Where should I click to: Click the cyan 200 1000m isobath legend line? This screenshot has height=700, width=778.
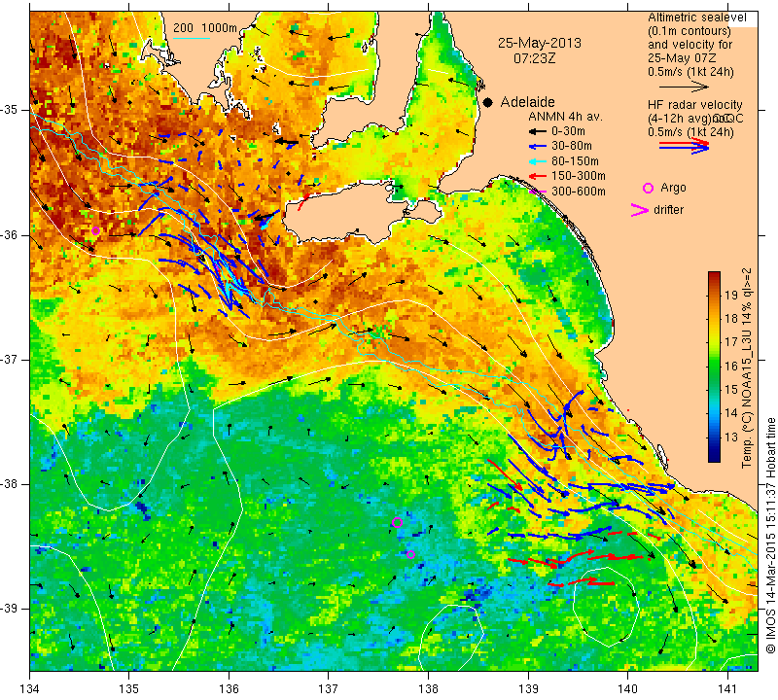tap(192, 38)
